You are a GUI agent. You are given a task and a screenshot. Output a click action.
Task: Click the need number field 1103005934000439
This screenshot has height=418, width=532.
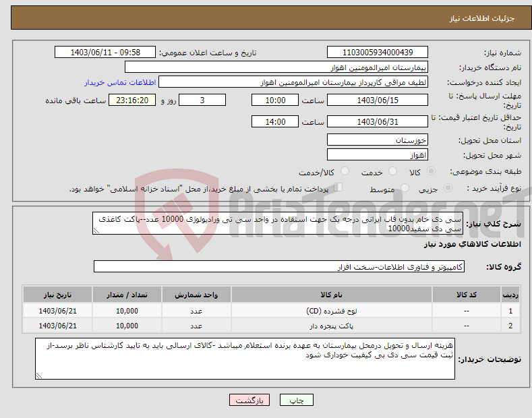tap(378, 53)
